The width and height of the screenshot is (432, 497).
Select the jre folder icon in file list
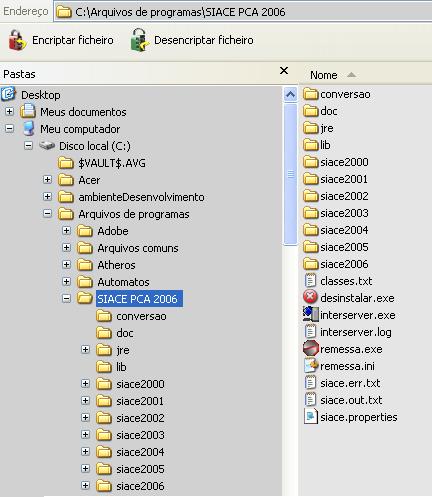tap(311, 128)
